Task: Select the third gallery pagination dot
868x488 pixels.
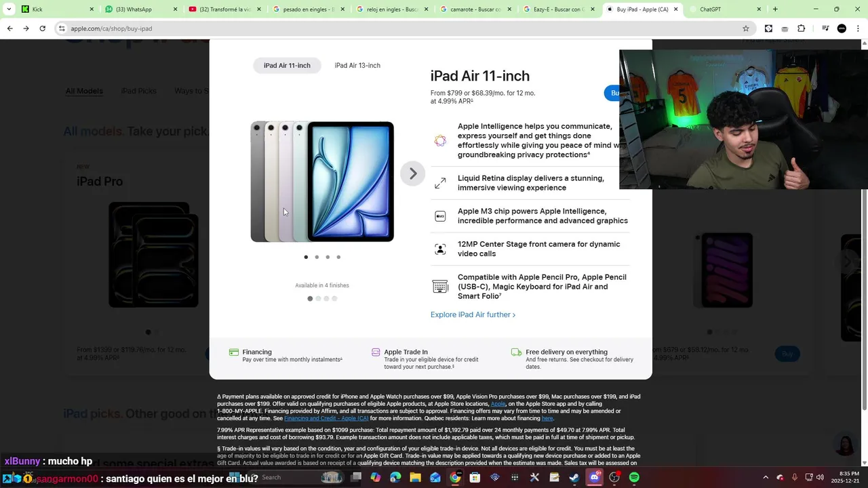Action: point(328,257)
